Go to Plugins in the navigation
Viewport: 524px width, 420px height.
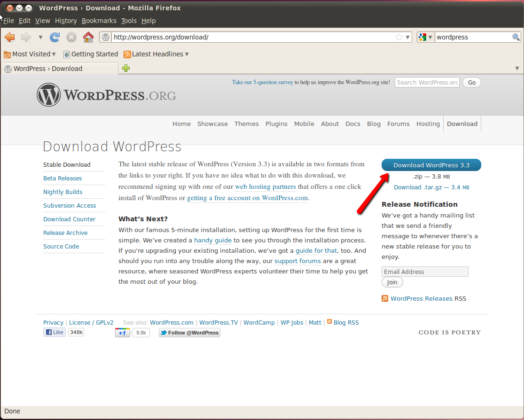point(276,124)
